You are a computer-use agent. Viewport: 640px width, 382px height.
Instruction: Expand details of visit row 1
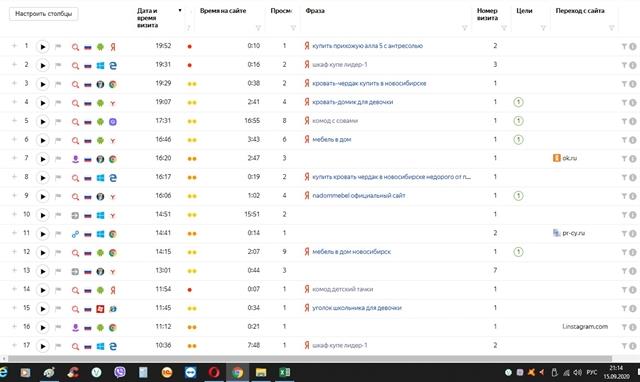pyautogui.click(x=14, y=46)
